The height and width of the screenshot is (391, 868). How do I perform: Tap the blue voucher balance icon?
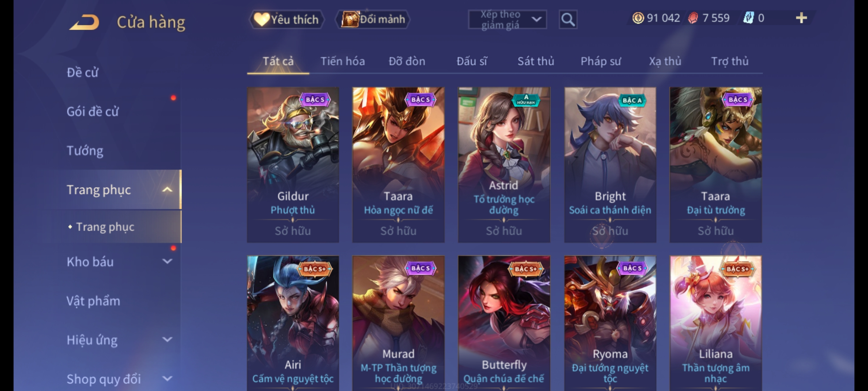748,18
